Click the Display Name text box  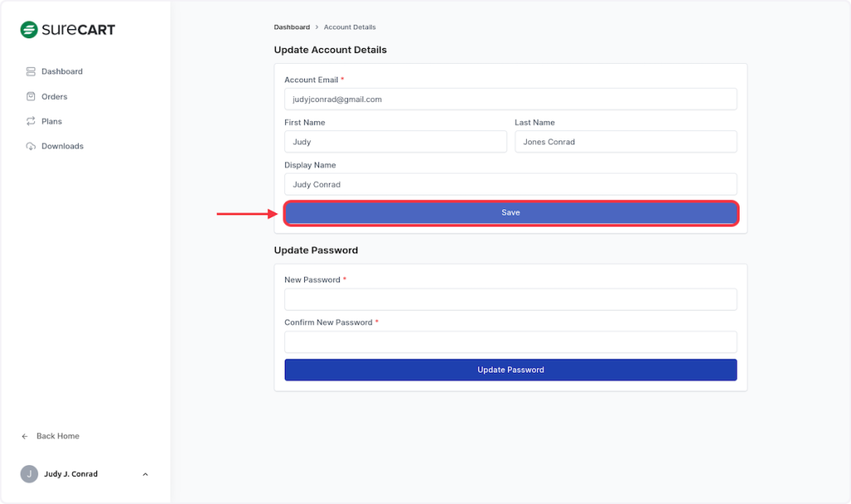(x=510, y=184)
